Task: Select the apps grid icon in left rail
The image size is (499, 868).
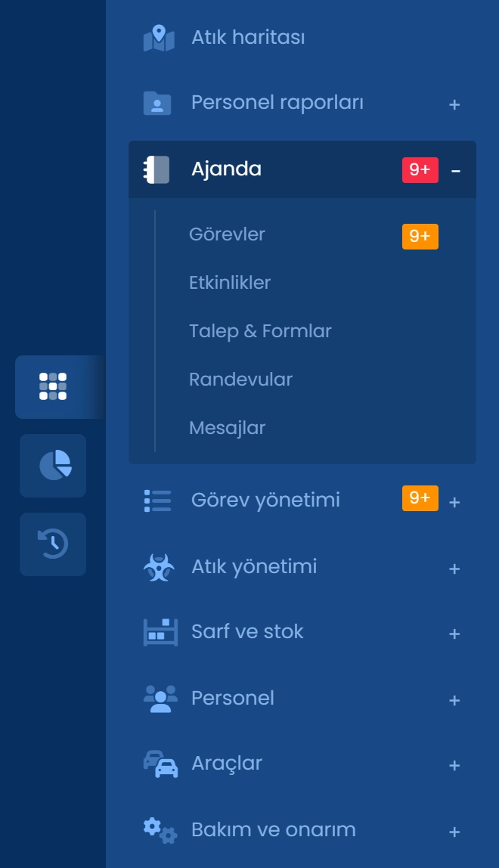Action: [x=53, y=387]
